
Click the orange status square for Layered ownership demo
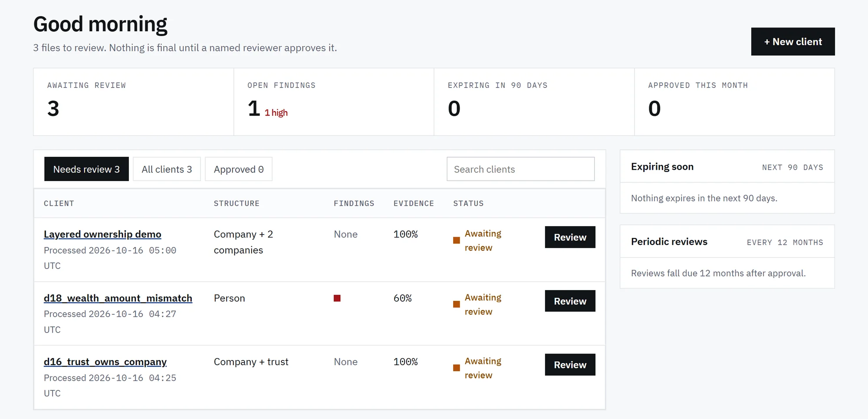(457, 241)
